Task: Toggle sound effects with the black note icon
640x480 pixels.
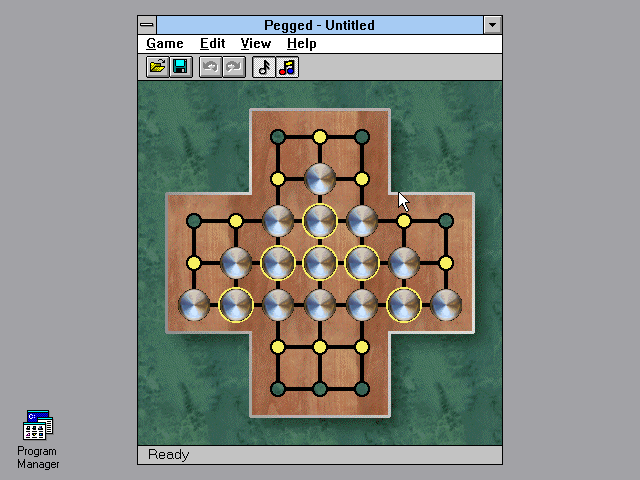Action: [264, 67]
